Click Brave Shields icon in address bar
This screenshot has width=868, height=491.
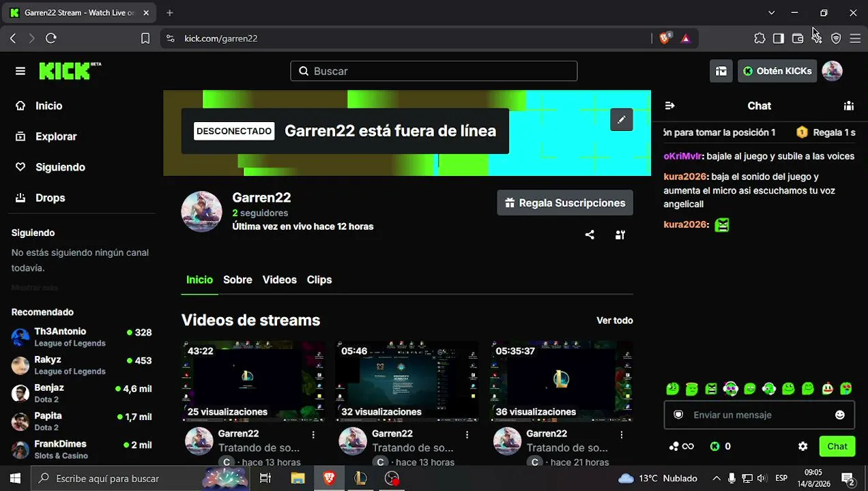tap(665, 38)
